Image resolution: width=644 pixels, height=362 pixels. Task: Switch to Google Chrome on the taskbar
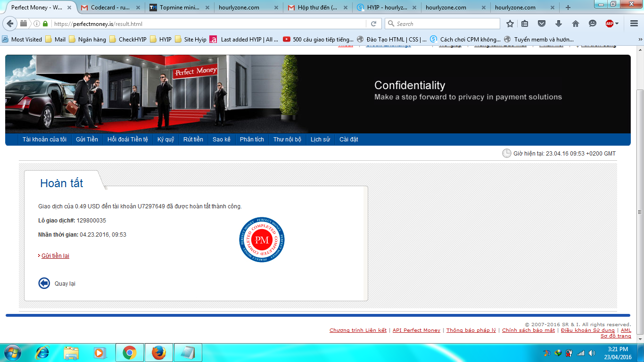129,353
